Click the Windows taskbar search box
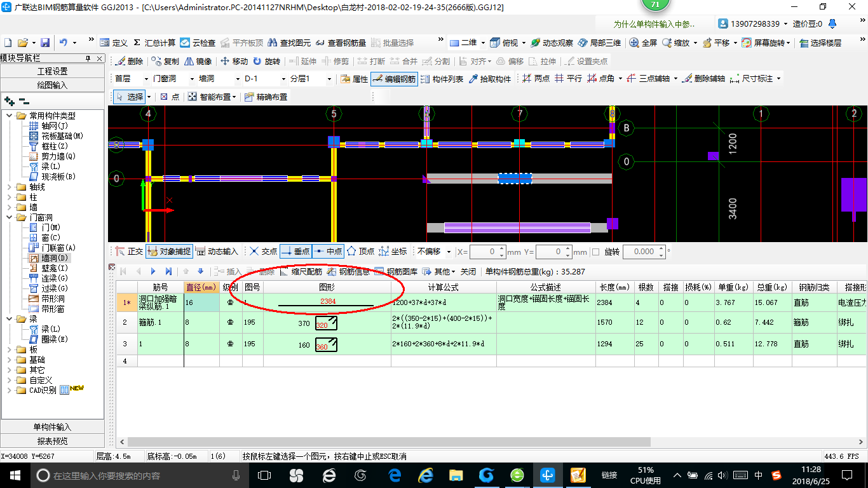The height and width of the screenshot is (488, 868). 139,475
